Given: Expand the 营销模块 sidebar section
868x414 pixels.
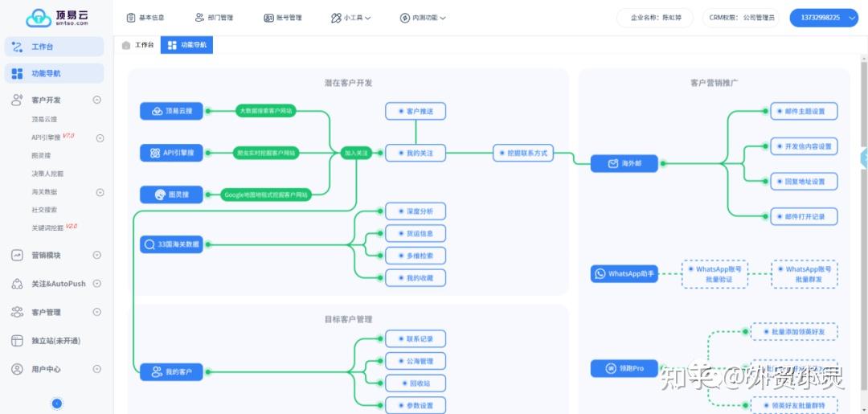Looking at the screenshot, I should click(x=97, y=256).
